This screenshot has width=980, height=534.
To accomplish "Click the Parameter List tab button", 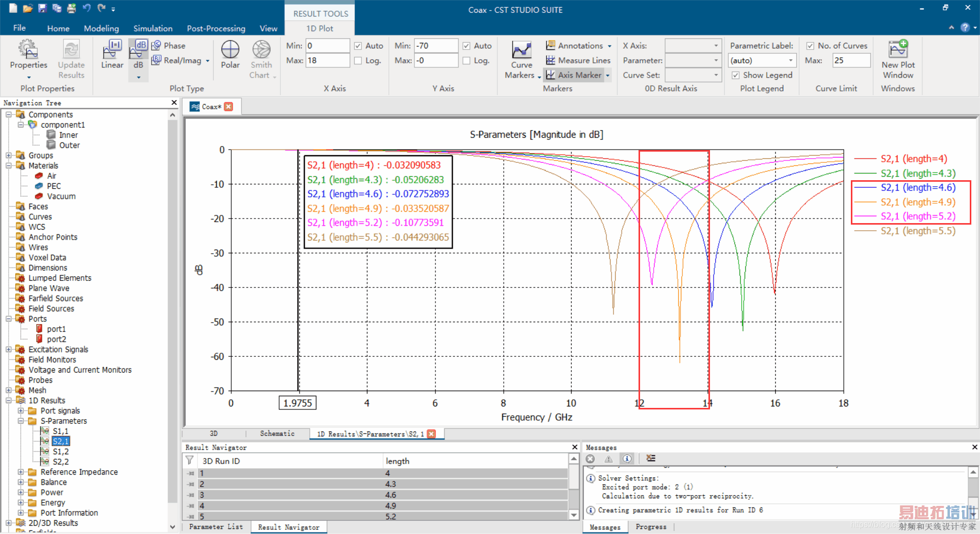I will point(216,527).
